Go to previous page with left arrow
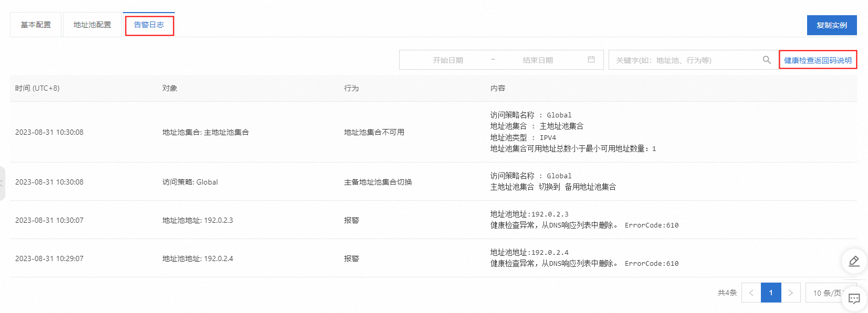Screen dimensions: 868x313 [x=751, y=293]
